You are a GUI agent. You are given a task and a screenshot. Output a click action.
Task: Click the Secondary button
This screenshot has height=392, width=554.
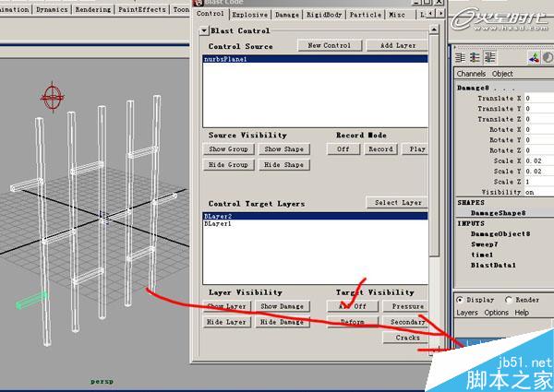(406, 322)
